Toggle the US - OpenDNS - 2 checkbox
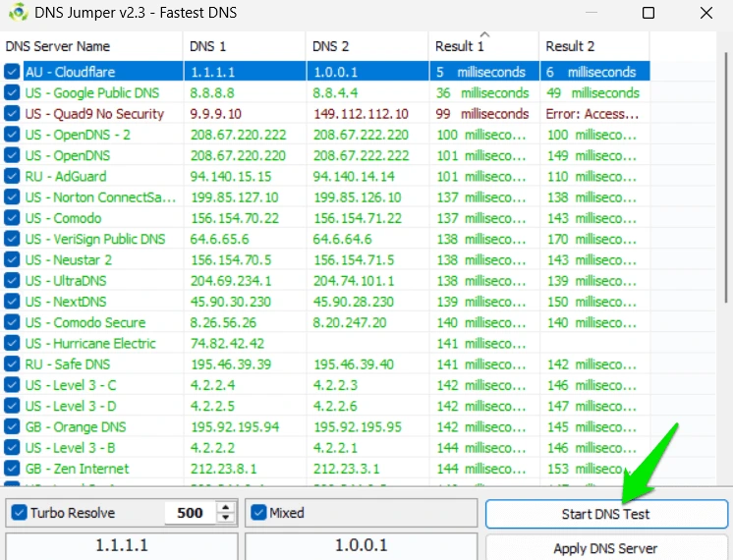733x560 pixels. tap(12, 135)
